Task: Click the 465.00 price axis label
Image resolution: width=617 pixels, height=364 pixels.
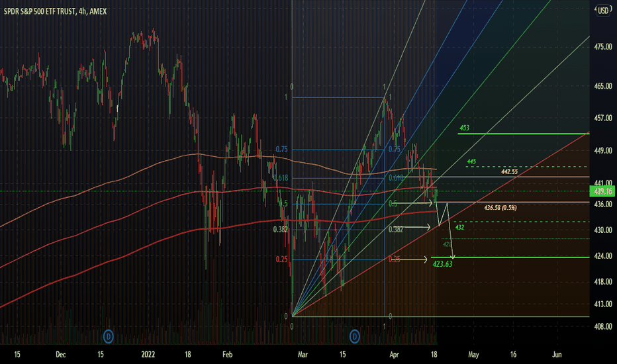Action: (x=603, y=86)
